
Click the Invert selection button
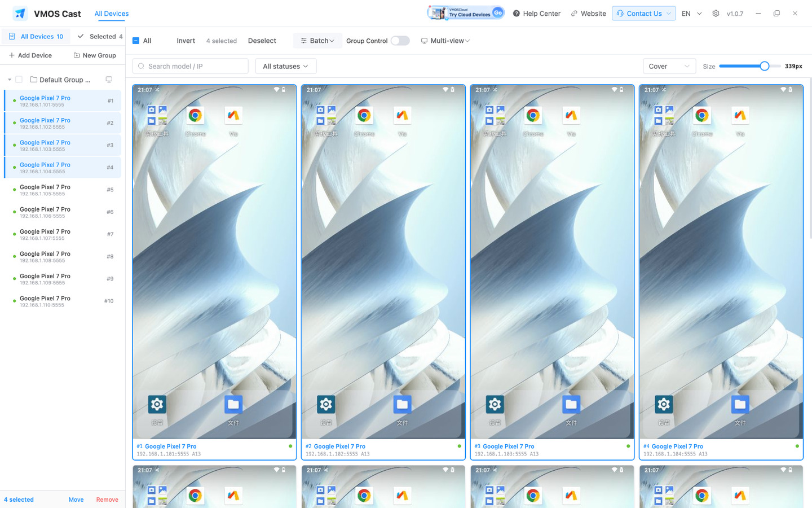coord(186,41)
